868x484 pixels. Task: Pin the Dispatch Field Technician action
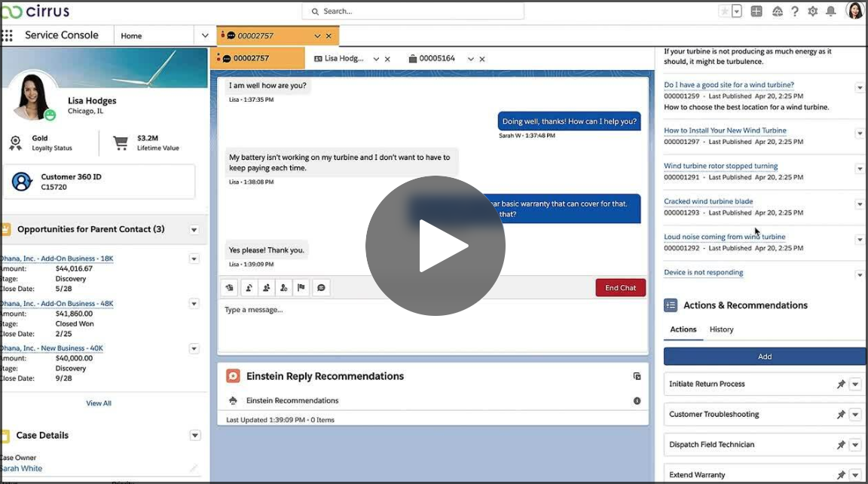click(x=841, y=445)
